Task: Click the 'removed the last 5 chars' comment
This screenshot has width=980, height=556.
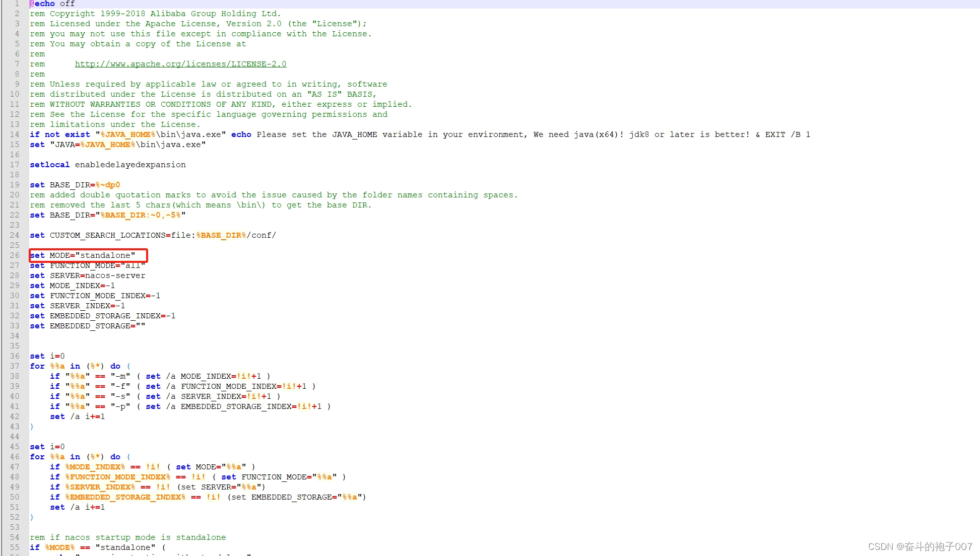Action: 201,205
